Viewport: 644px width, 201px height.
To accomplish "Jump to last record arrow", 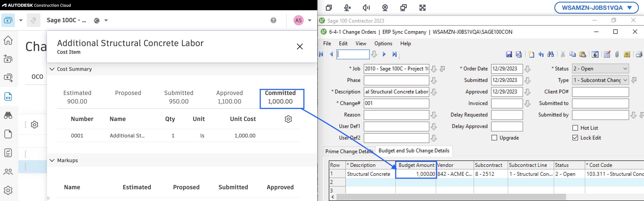I will tap(394, 54).
